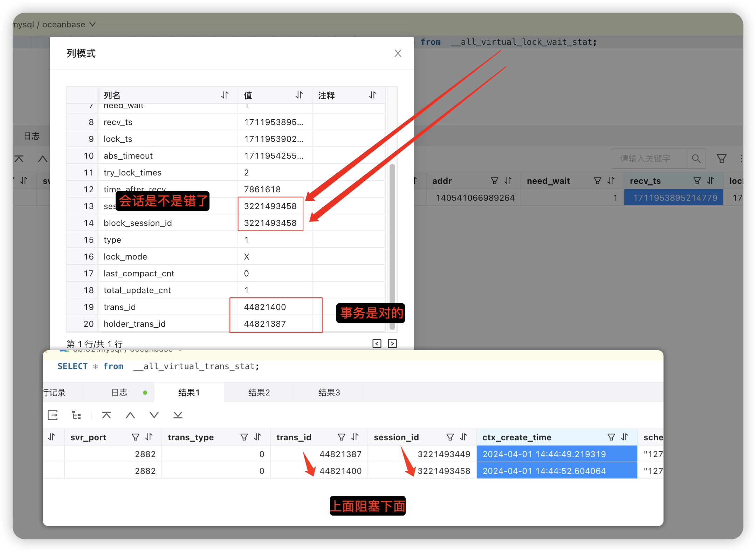The height and width of the screenshot is (552, 756).
Task: Sort by 值 column in dialog
Action: pos(299,95)
